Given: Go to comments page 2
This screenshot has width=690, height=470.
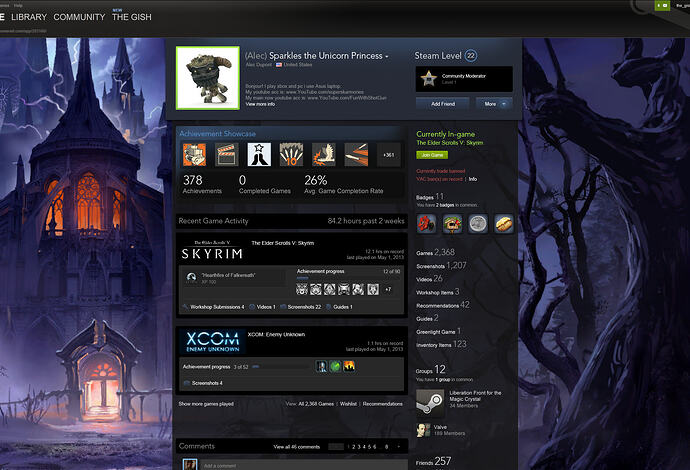Looking at the screenshot, I should 353,447.
